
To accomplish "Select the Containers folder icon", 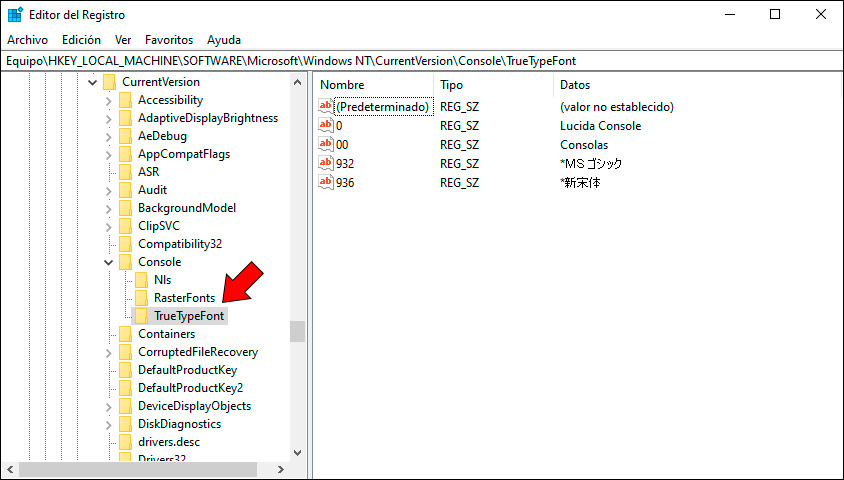I will point(125,334).
